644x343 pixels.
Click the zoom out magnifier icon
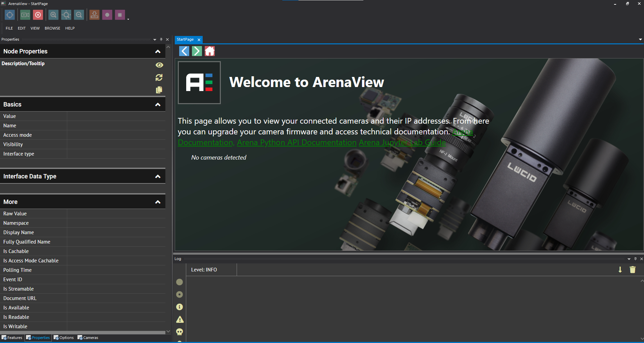pyautogui.click(x=79, y=15)
